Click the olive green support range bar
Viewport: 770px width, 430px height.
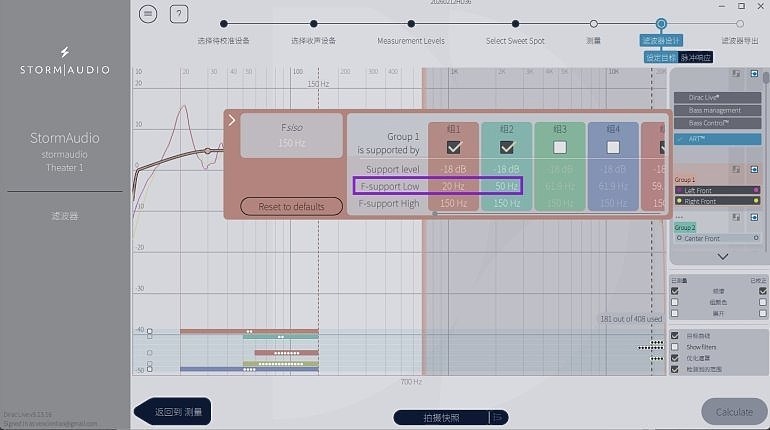coord(281,364)
